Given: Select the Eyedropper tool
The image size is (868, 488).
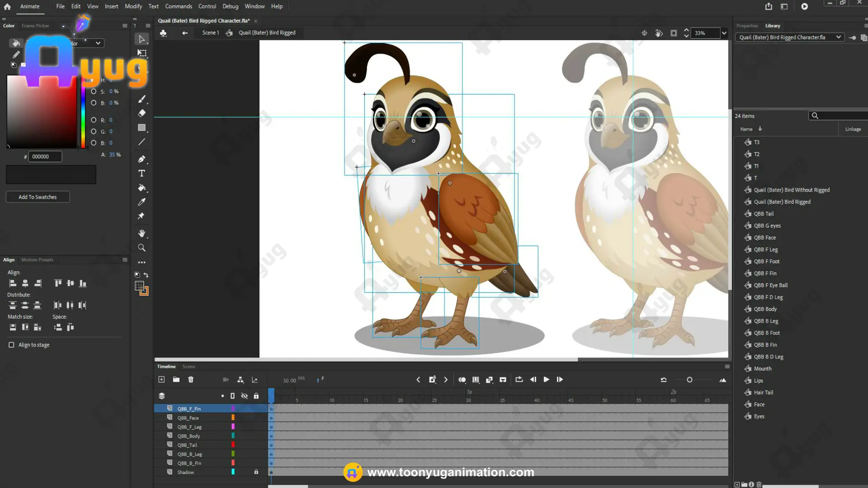Looking at the screenshot, I should pos(142,202).
